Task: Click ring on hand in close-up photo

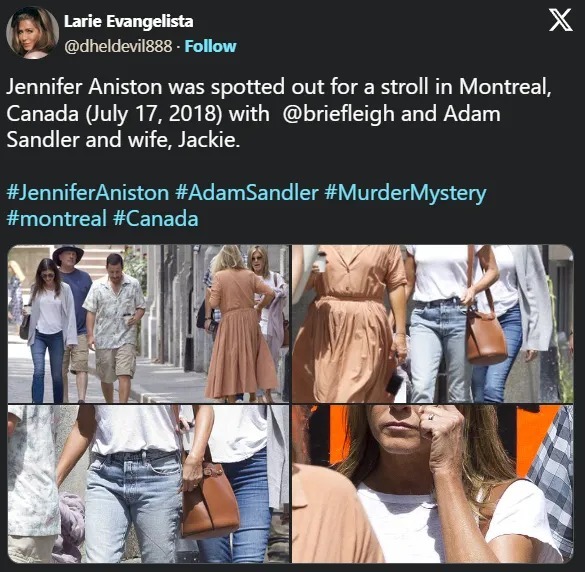Action: click(431, 416)
